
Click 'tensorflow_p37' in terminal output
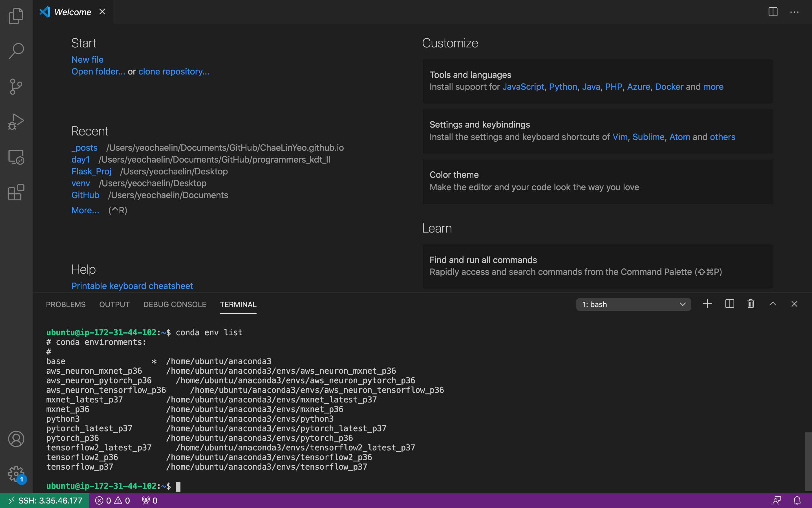point(80,467)
